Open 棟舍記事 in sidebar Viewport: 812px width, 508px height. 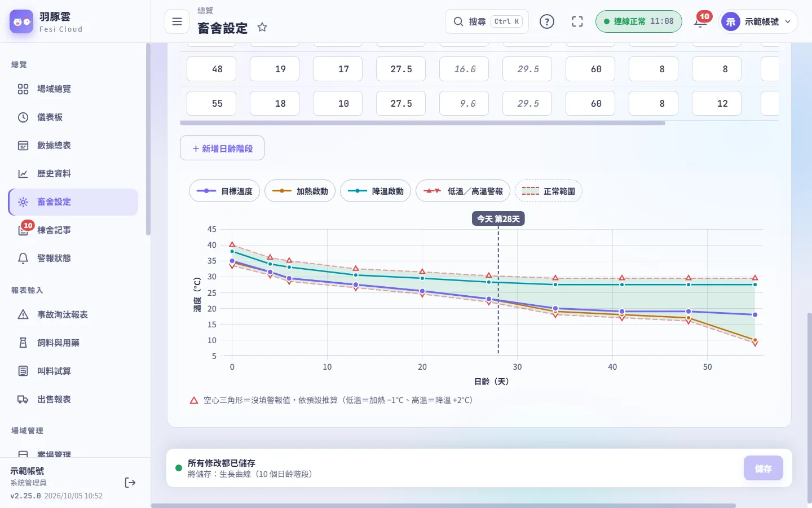[73, 230]
